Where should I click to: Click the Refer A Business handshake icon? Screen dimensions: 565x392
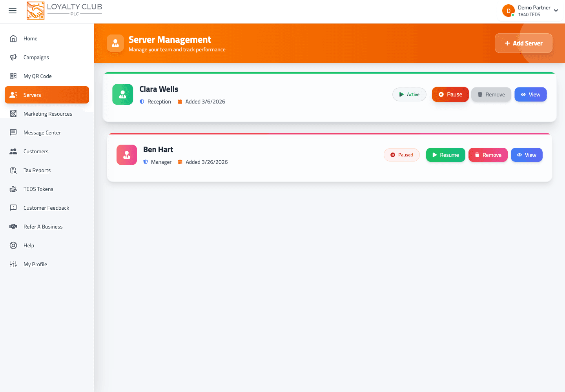[x=13, y=227]
